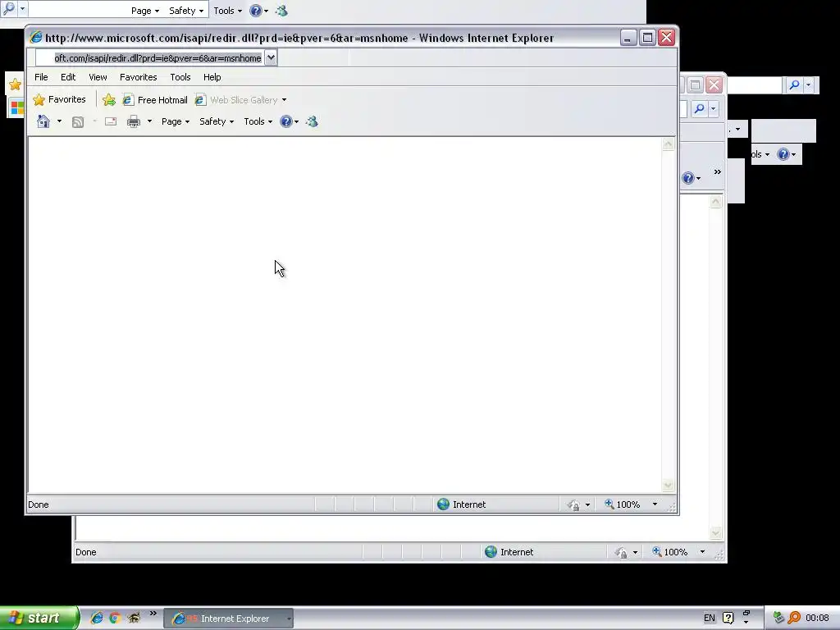Click the RSS feeds icon in front window
The height and width of the screenshot is (630, 840).
78,122
